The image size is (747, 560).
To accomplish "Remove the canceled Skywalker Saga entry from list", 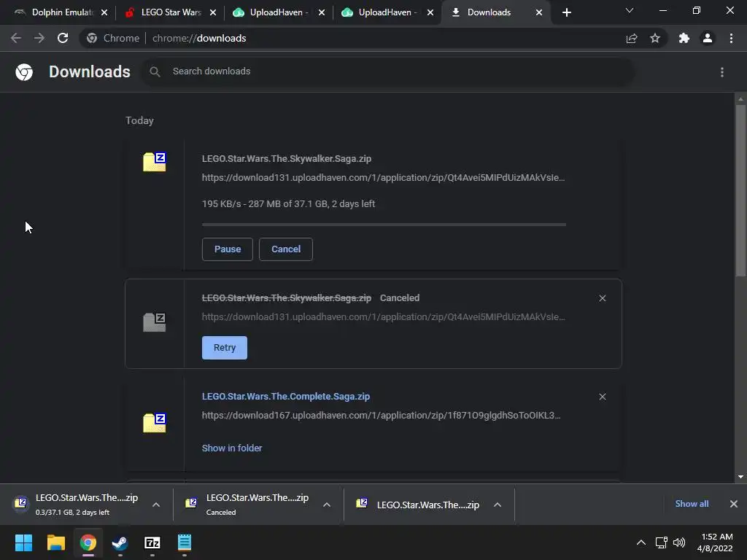I will point(602,298).
